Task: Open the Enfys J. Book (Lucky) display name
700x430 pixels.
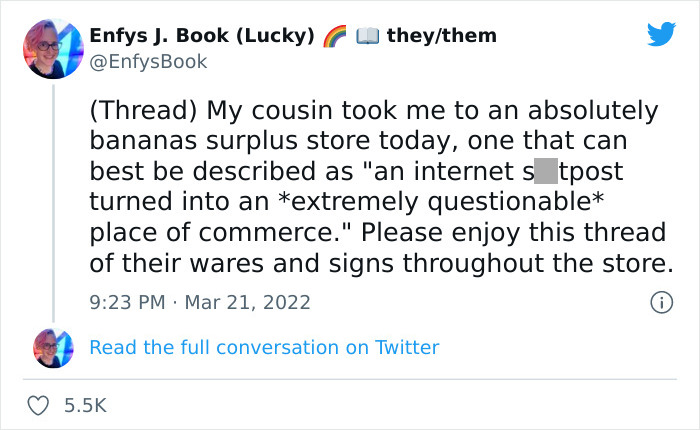Action: (201, 36)
